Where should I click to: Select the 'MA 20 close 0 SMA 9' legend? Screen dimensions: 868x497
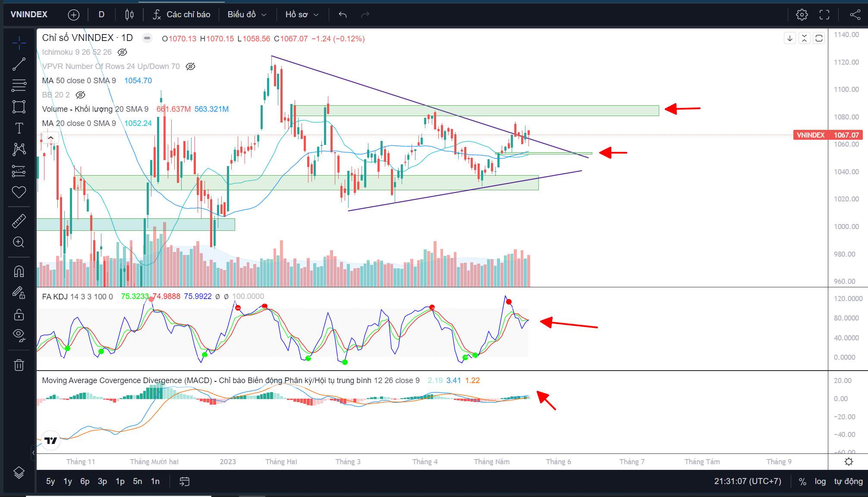click(x=79, y=123)
